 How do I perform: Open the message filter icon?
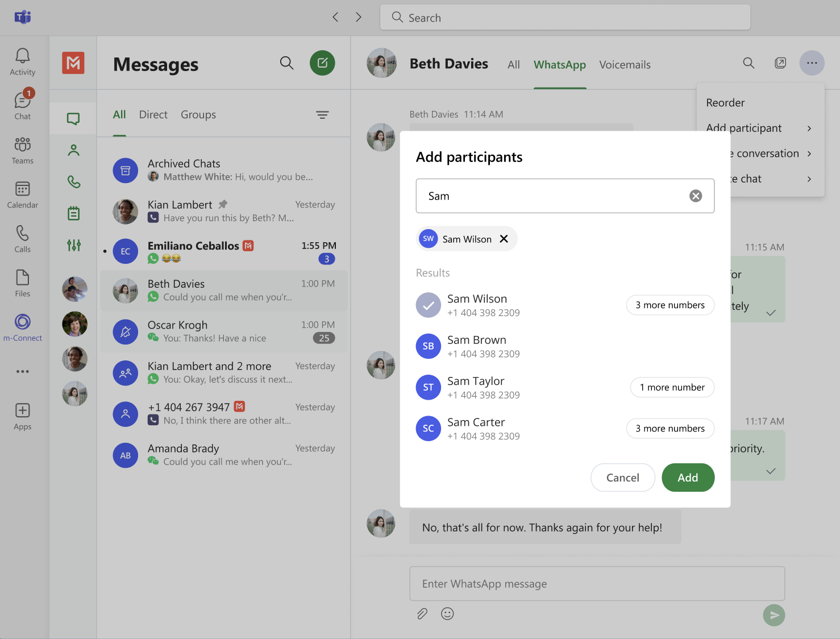(x=322, y=115)
